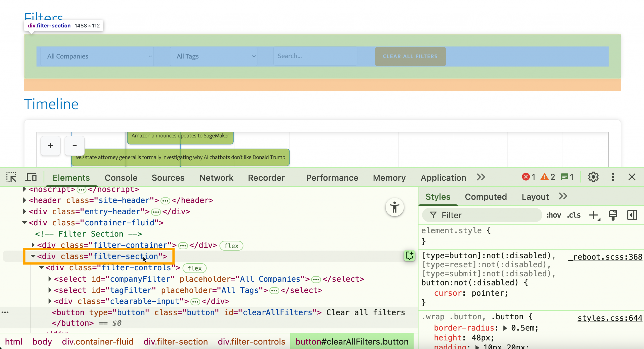Collapse the filter-section div node
The height and width of the screenshot is (349, 644).
click(x=33, y=256)
